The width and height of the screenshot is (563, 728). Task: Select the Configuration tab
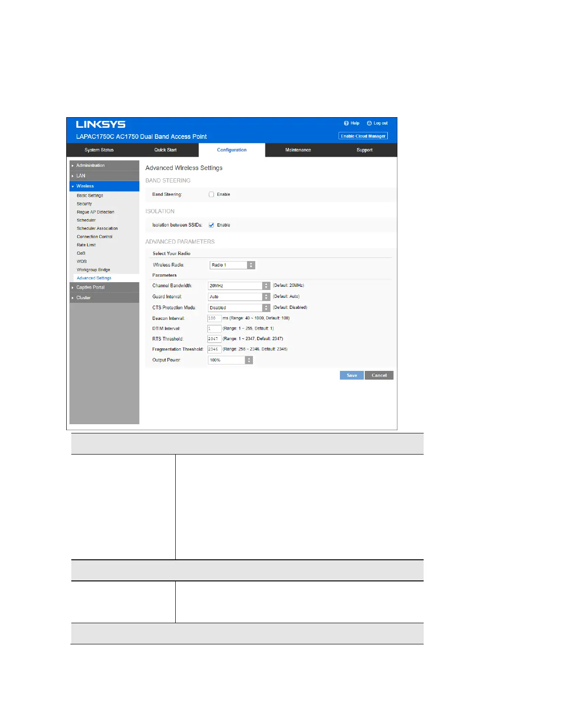[x=232, y=150]
